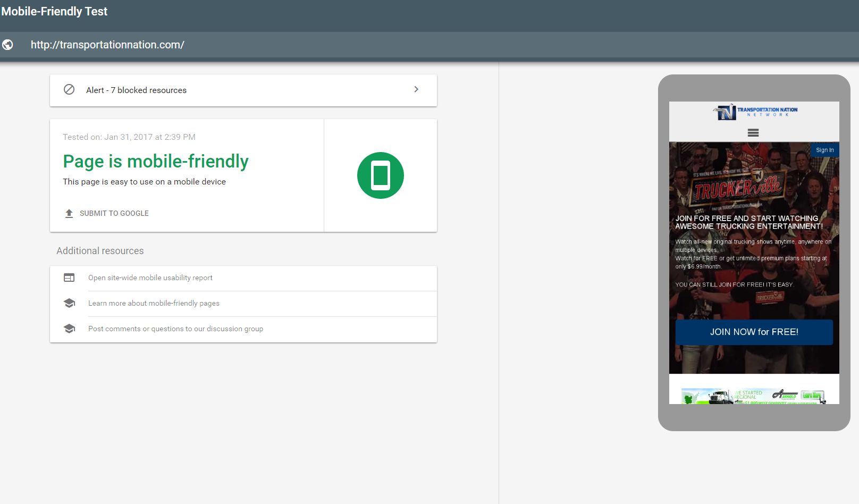Viewport: 859px width, 504px height.
Task: Click the Arnold ad banner at preview bottom
Action: [x=754, y=396]
